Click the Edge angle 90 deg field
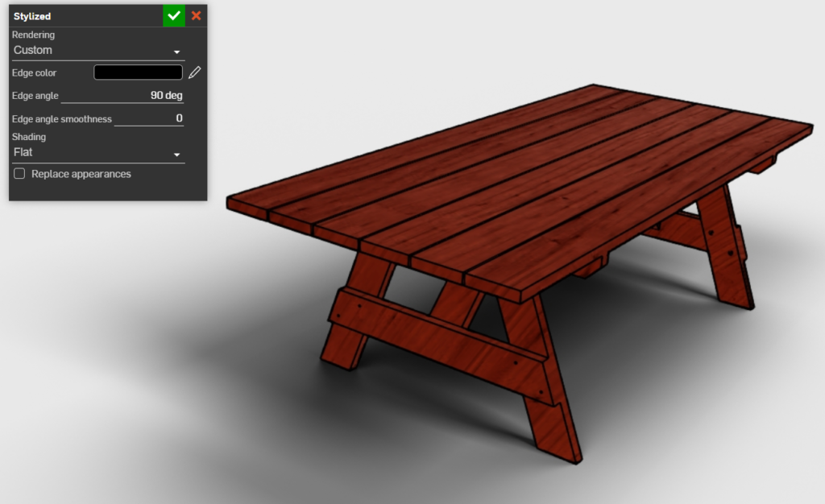825x504 pixels. pyautogui.click(x=122, y=96)
